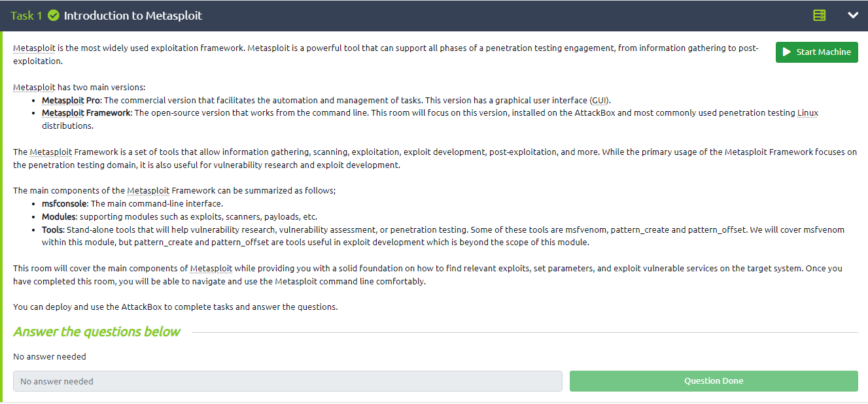Click the bold Tools bullet term

click(52, 229)
